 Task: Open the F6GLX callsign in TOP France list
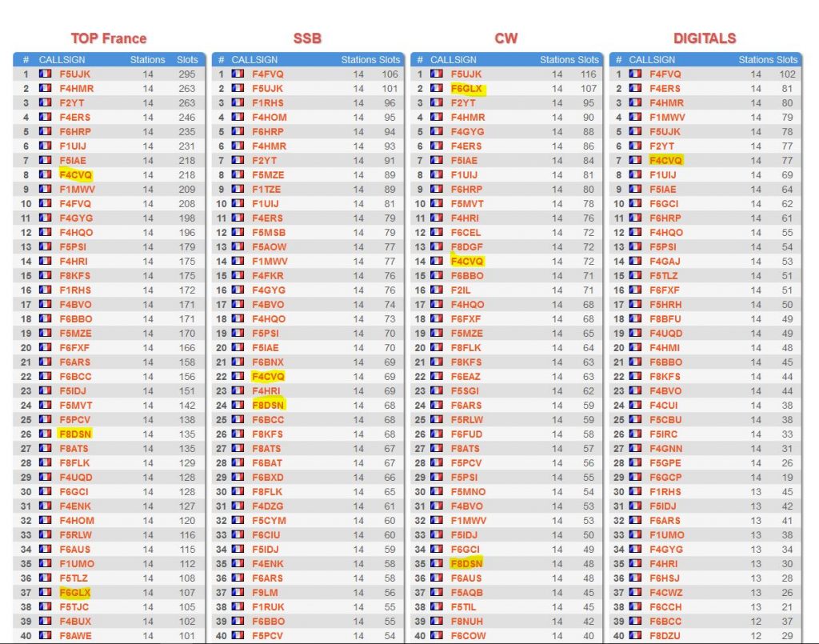click(75, 592)
